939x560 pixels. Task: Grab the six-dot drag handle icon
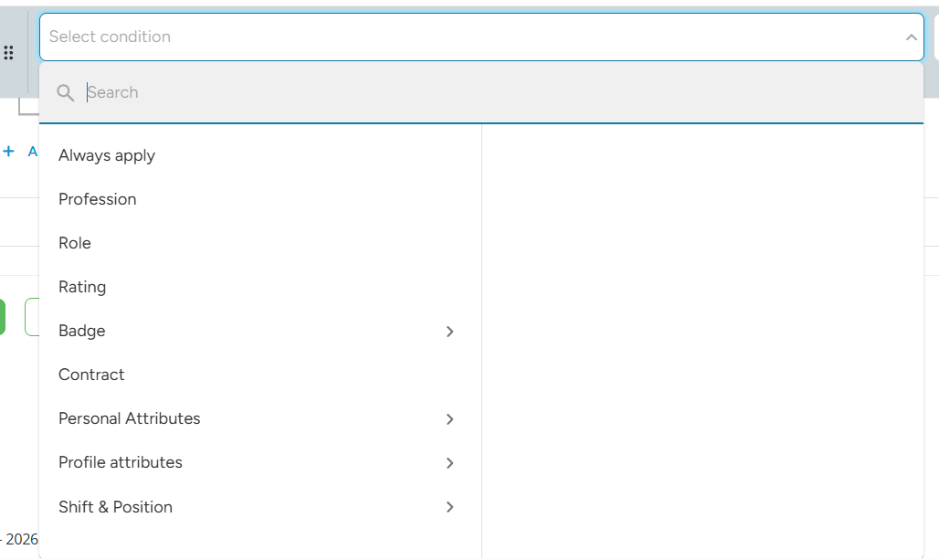point(8,53)
